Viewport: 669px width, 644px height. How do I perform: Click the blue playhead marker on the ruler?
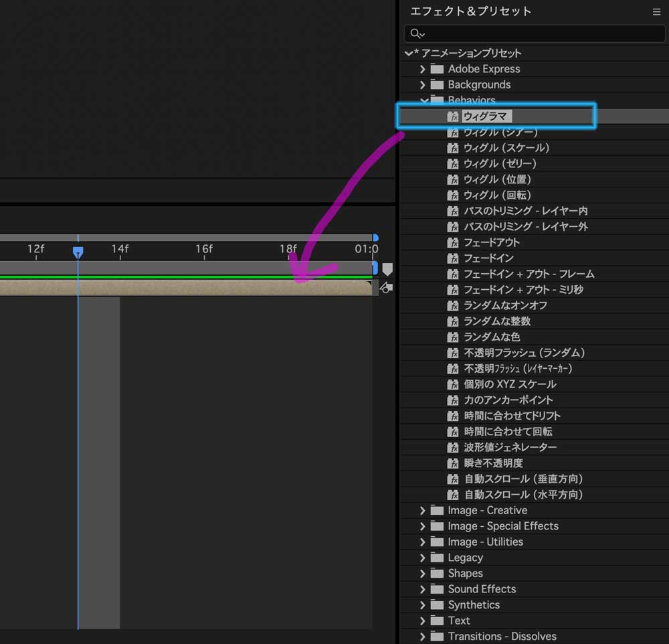(x=78, y=251)
